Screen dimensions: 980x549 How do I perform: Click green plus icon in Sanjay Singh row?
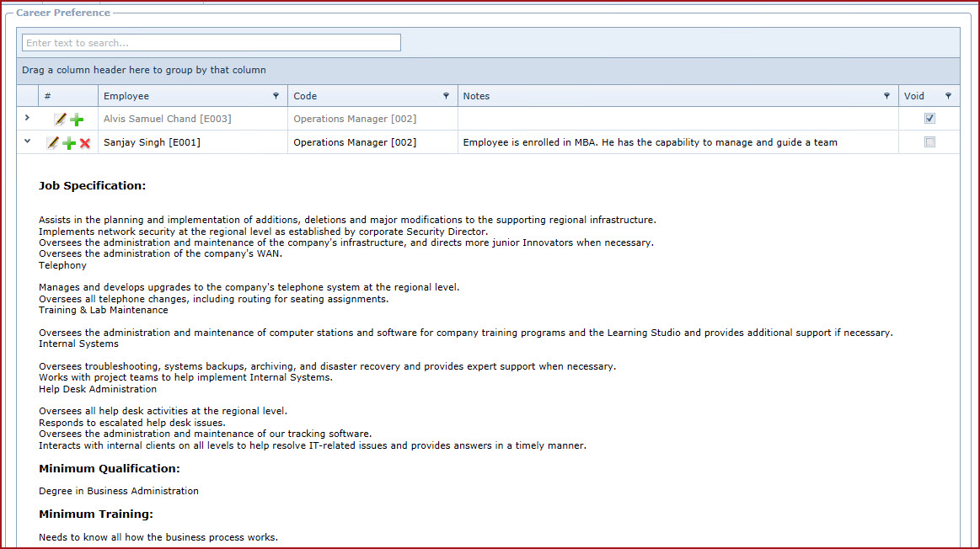69,143
